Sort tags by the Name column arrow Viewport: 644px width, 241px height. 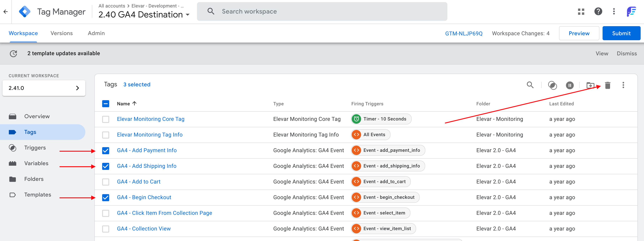point(134,103)
